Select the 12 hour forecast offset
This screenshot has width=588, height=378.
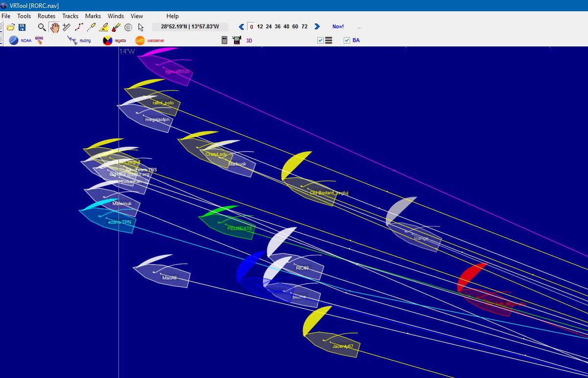coord(260,26)
